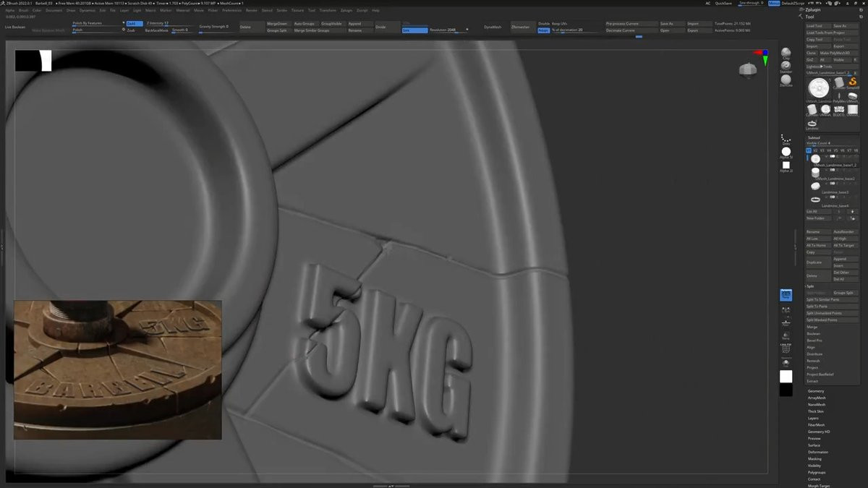Expand the Geometry palette section

(816, 391)
